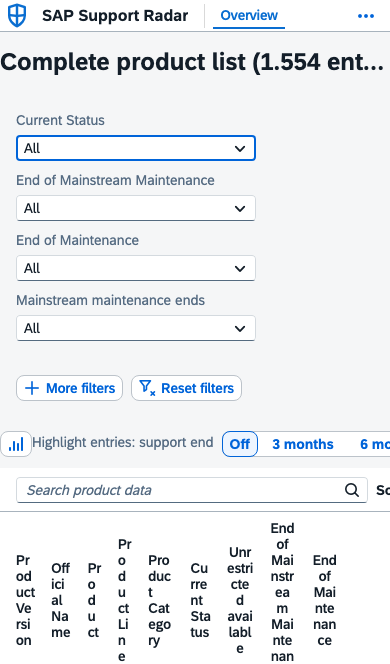Click the Product Category column header
Image resolution: width=390 pixels, height=664 pixels.
160,600
